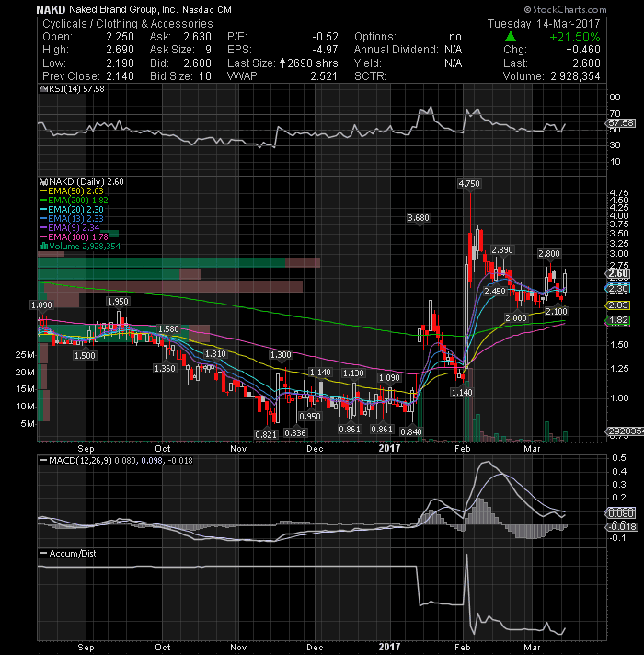The image size is (644, 655).
Task: Click the 2.800 March high label
Action: (548, 254)
